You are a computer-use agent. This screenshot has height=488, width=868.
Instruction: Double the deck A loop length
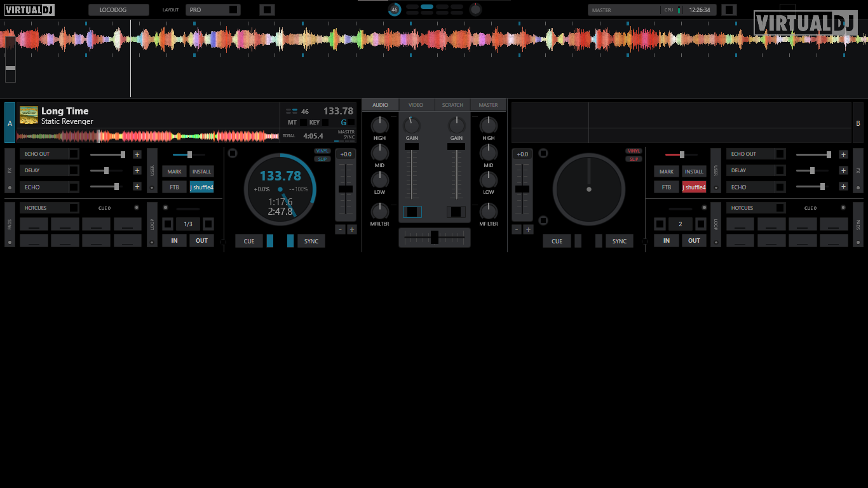pyautogui.click(x=208, y=224)
